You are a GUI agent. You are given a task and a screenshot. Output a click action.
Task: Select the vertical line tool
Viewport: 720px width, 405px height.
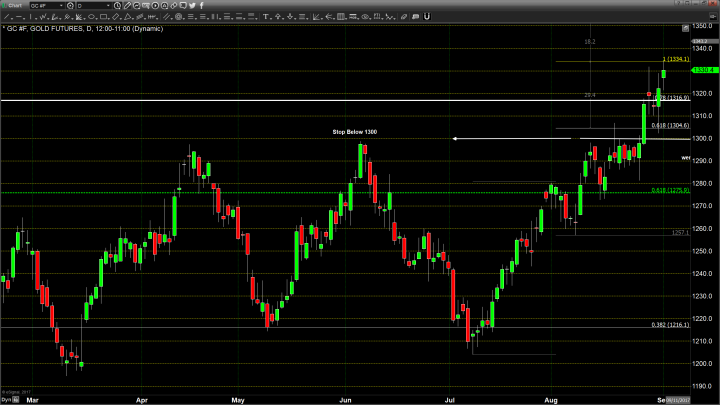(30, 17)
